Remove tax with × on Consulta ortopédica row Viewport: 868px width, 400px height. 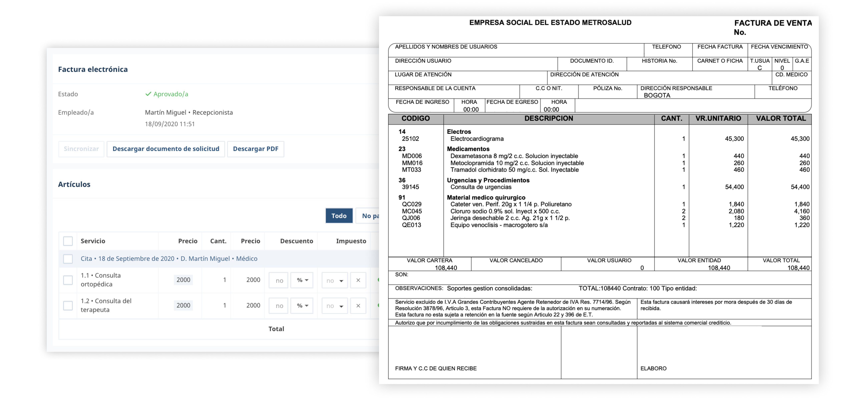tap(358, 280)
